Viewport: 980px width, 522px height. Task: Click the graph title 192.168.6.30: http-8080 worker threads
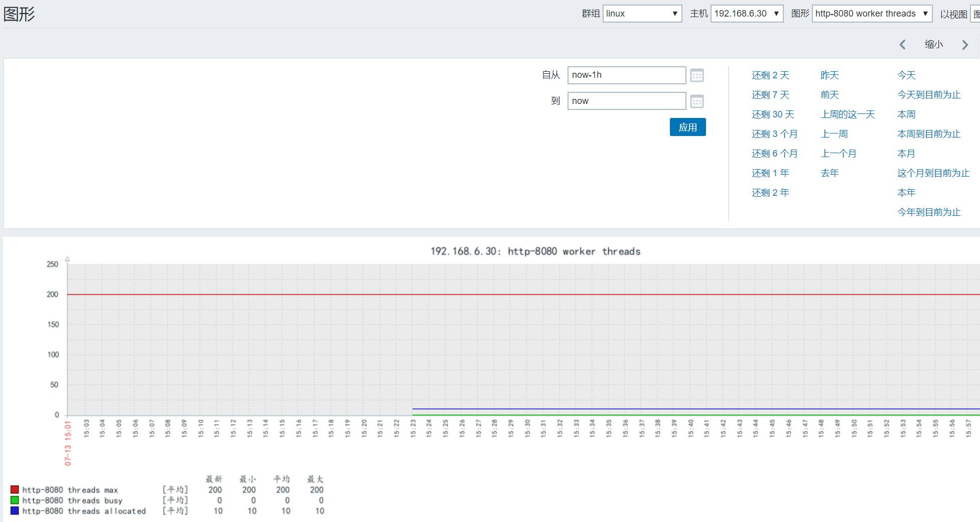click(535, 251)
